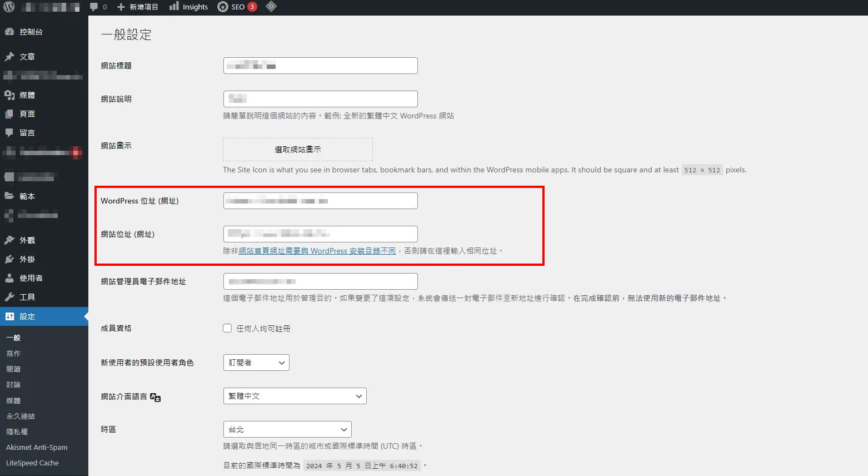Open the 媒體 settings submenu under 設定
868x476 pixels.
pos(13,400)
